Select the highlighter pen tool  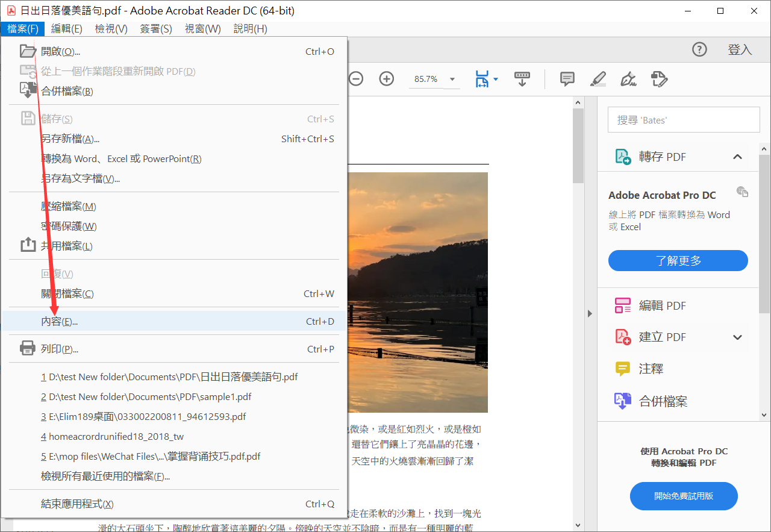pos(598,79)
